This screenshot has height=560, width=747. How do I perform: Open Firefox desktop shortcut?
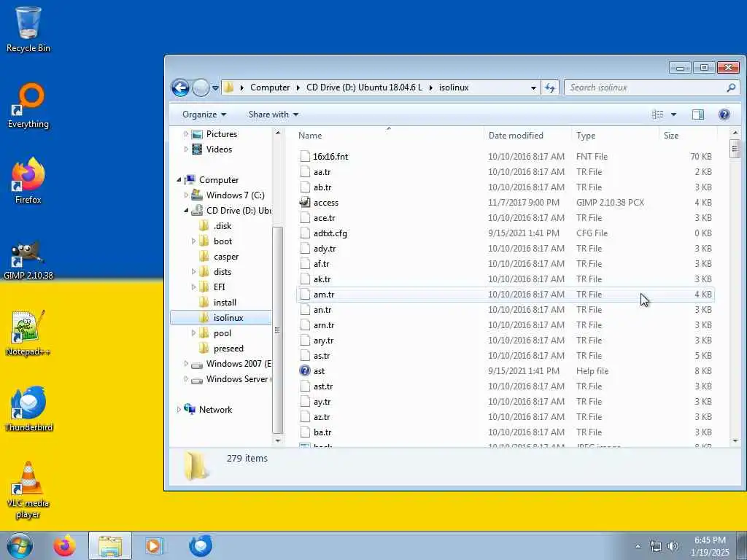[x=28, y=181]
